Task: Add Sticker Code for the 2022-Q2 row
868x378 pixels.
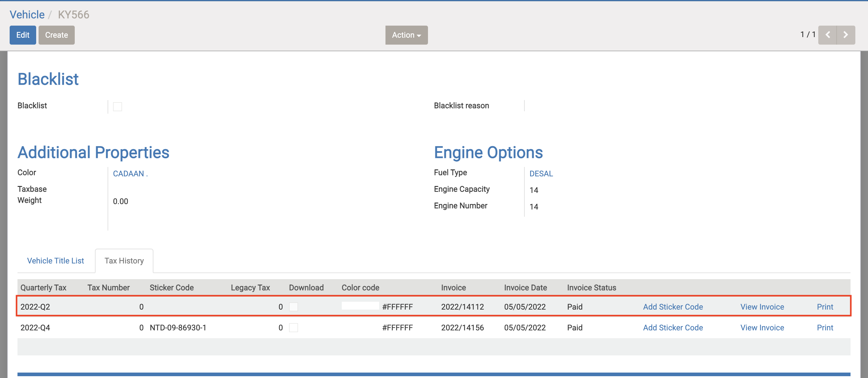Action: click(x=673, y=307)
